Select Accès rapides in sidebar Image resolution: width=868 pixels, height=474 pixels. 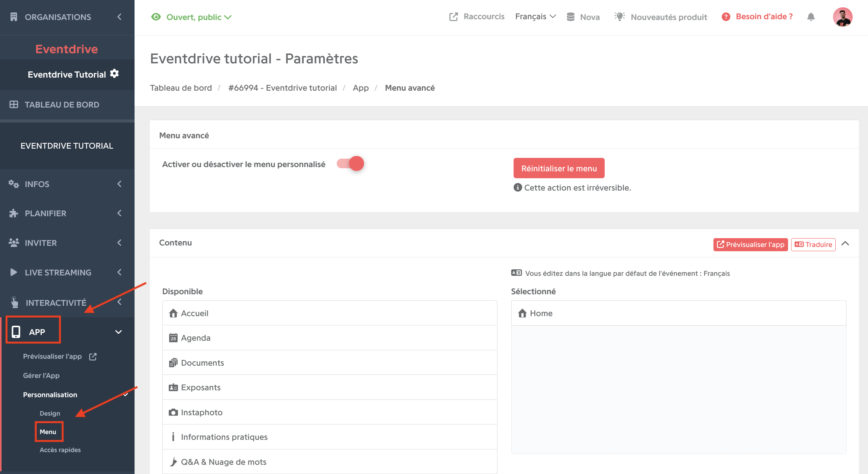click(x=60, y=450)
